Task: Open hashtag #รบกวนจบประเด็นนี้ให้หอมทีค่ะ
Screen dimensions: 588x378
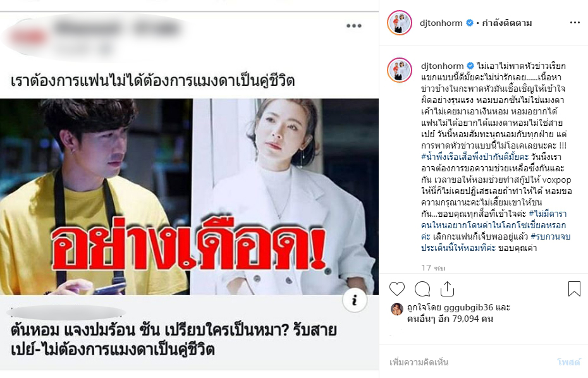Action: tap(496, 242)
